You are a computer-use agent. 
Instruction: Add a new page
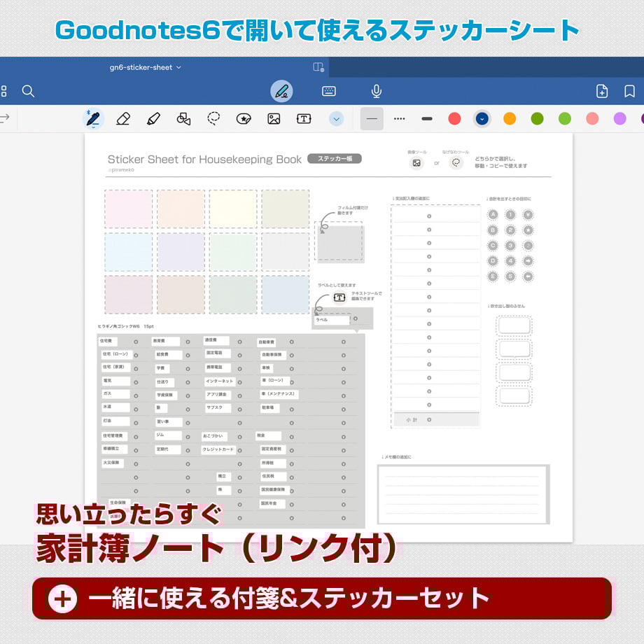(x=602, y=91)
